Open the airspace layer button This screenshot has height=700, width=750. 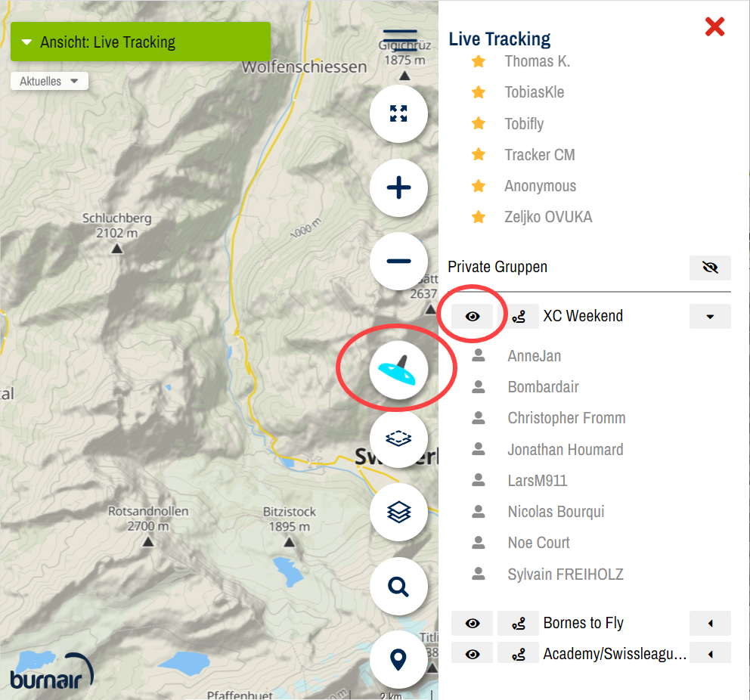398,438
